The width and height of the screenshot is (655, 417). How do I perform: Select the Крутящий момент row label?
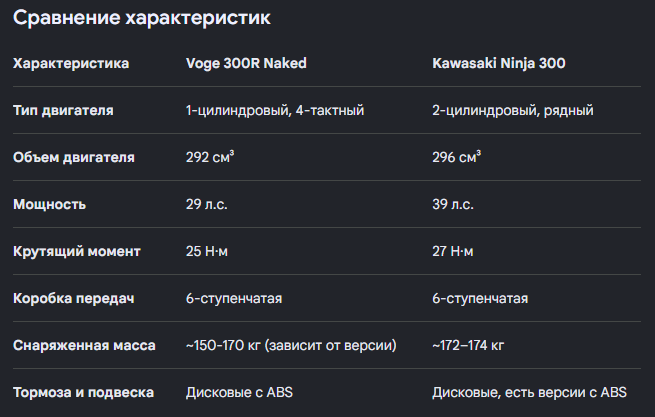click(x=76, y=252)
